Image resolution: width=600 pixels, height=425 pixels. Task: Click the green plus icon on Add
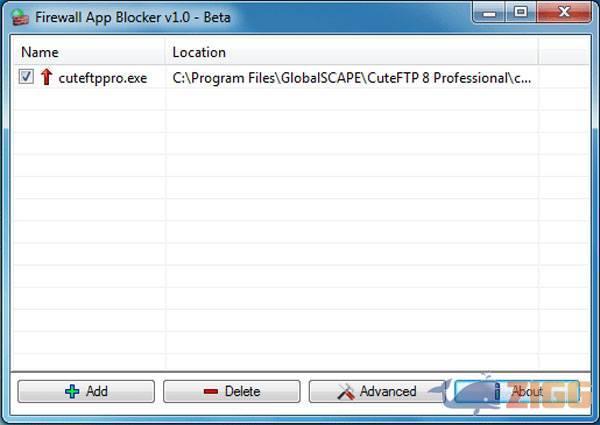[72, 391]
